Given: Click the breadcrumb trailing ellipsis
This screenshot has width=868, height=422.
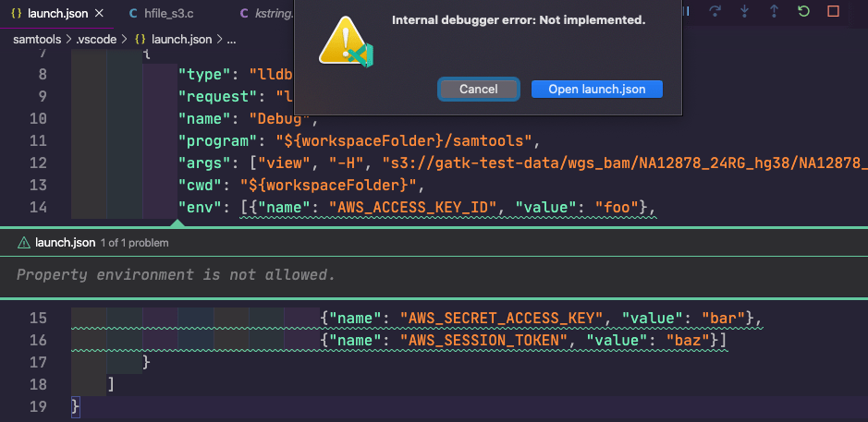Looking at the screenshot, I should click(231, 40).
